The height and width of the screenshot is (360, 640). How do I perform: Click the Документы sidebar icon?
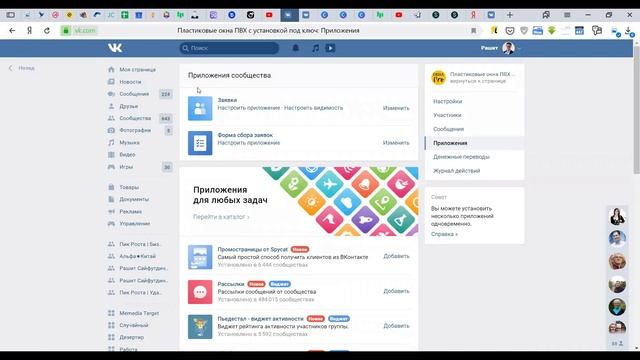(x=111, y=199)
